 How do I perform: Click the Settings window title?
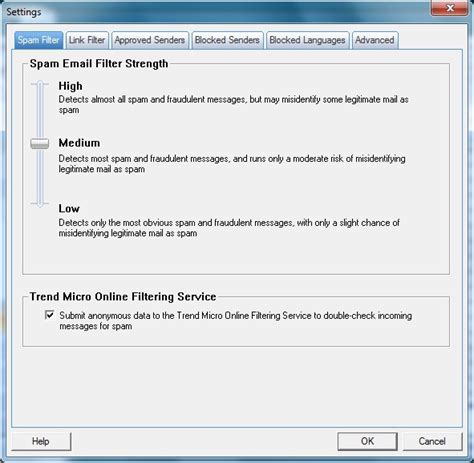24,12
